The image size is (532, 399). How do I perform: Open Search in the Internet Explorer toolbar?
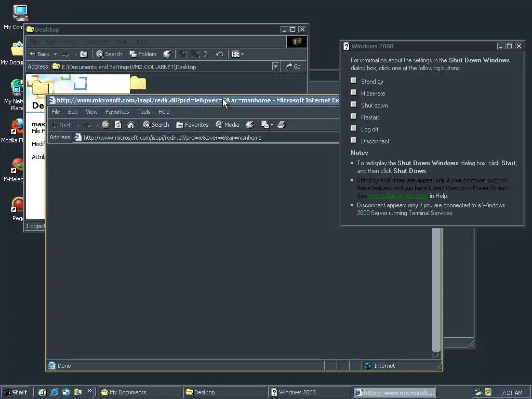coord(156,125)
